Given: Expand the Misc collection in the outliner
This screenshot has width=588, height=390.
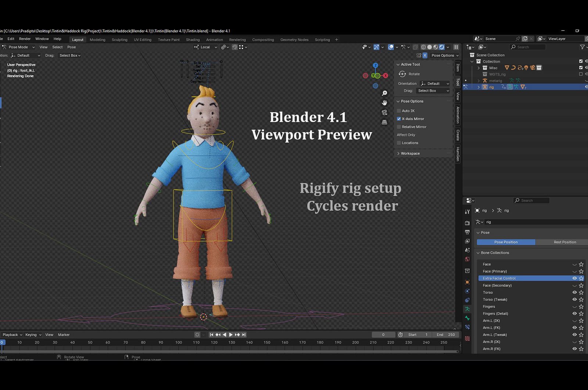Looking at the screenshot, I should tap(478, 68).
